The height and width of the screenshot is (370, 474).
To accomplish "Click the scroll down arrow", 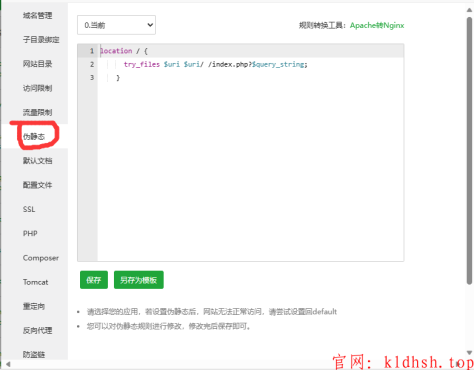I will click(x=469, y=352).
